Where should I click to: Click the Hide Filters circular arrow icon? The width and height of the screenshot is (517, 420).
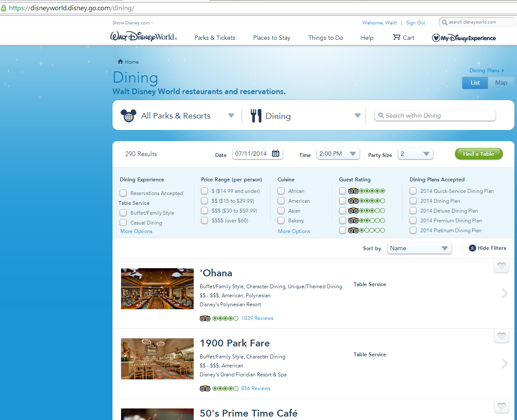click(473, 248)
